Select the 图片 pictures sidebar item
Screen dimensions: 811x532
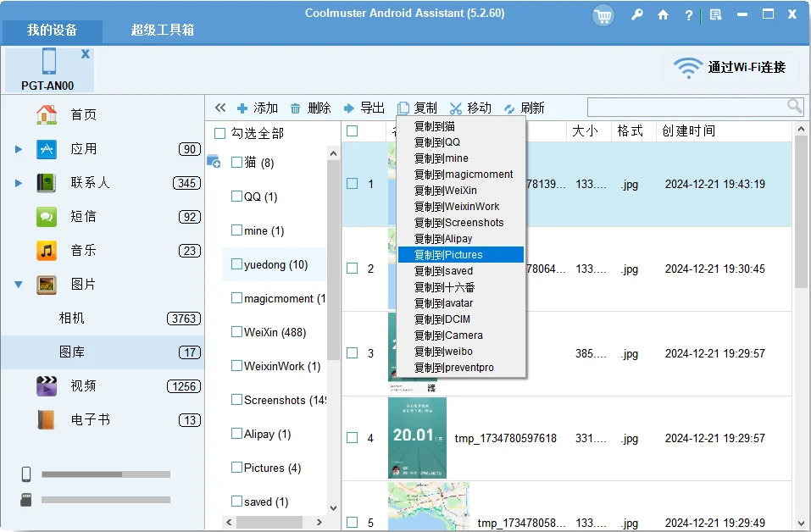[x=84, y=285]
